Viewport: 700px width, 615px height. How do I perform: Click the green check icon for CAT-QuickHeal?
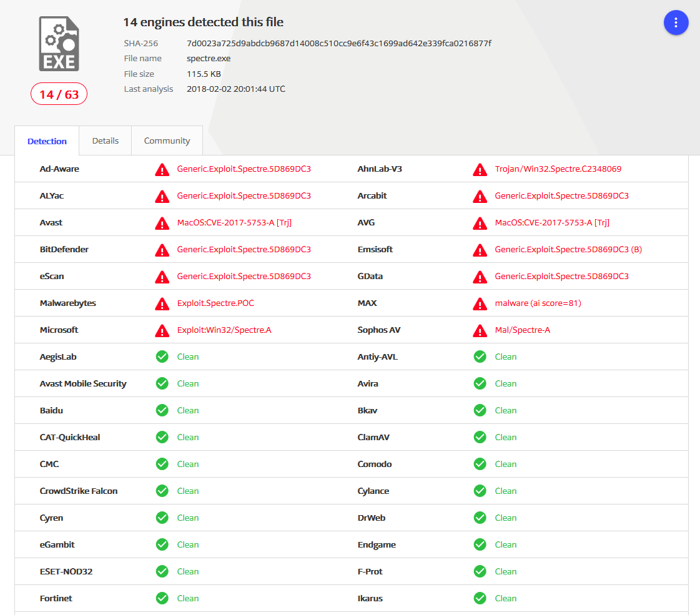(x=162, y=437)
